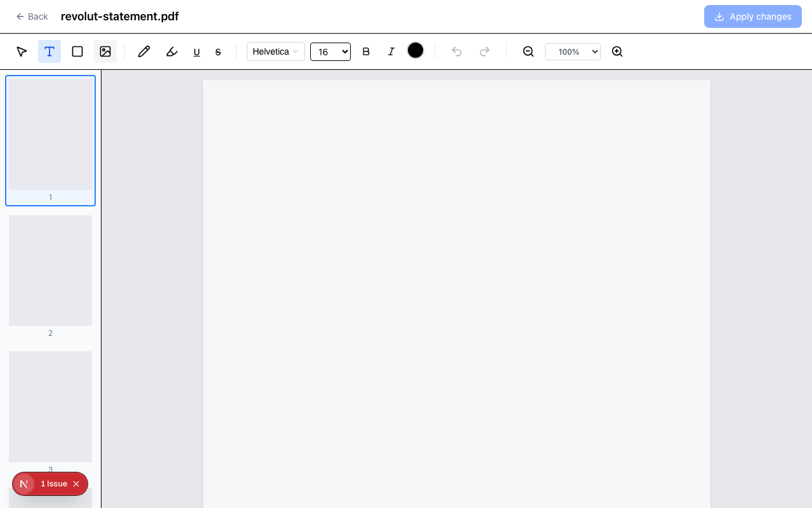Activate the Text tool
812x508 pixels.
point(49,51)
